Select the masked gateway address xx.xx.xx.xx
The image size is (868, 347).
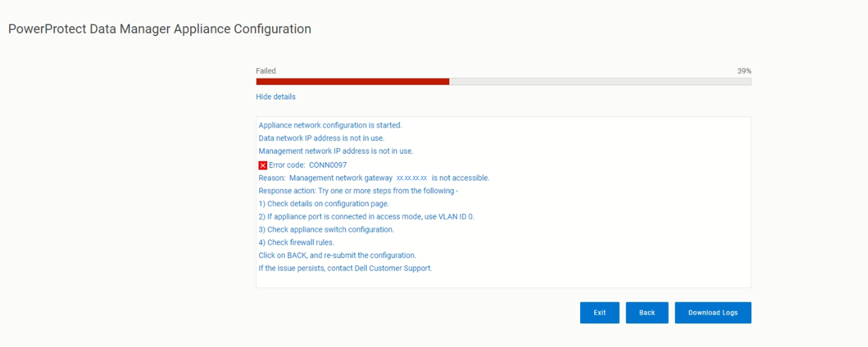point(411,178)
